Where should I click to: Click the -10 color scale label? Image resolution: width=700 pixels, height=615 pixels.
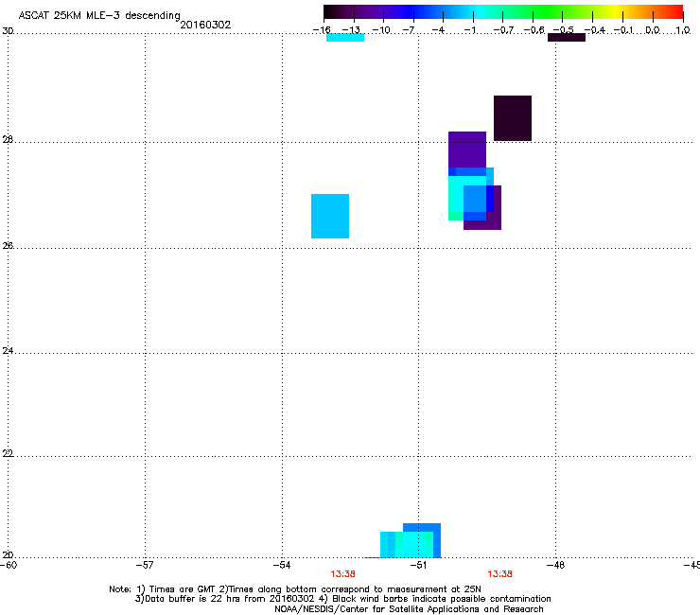[x=381, y=30]
